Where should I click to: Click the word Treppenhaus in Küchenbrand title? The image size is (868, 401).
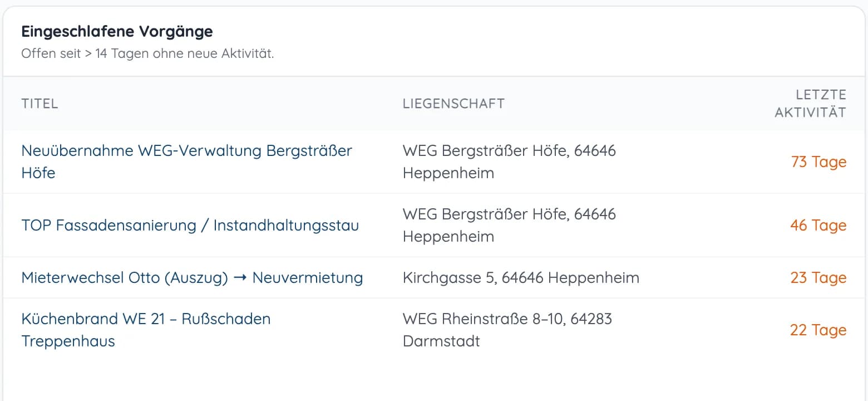[68, 341]
